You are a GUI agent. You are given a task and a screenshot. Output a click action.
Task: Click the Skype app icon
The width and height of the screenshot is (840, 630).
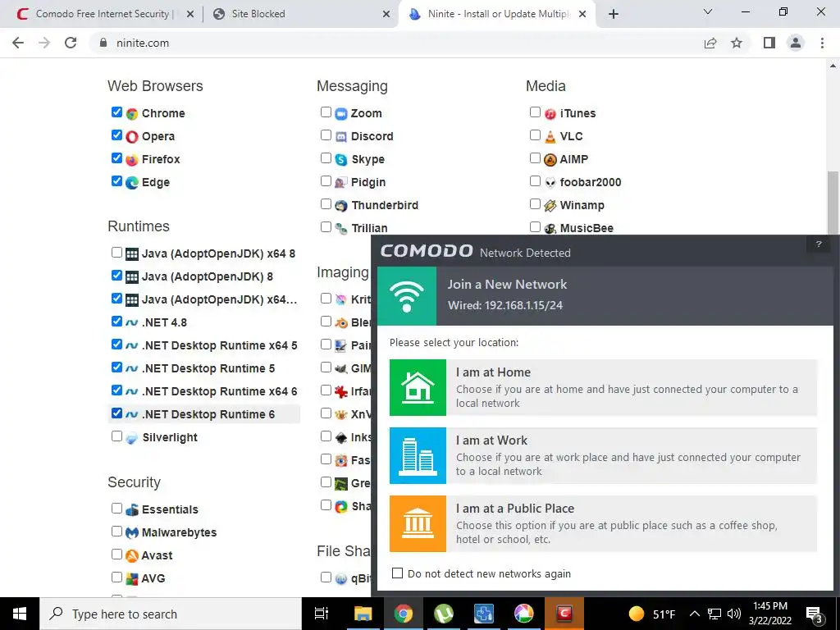click(x=341, y=160)
